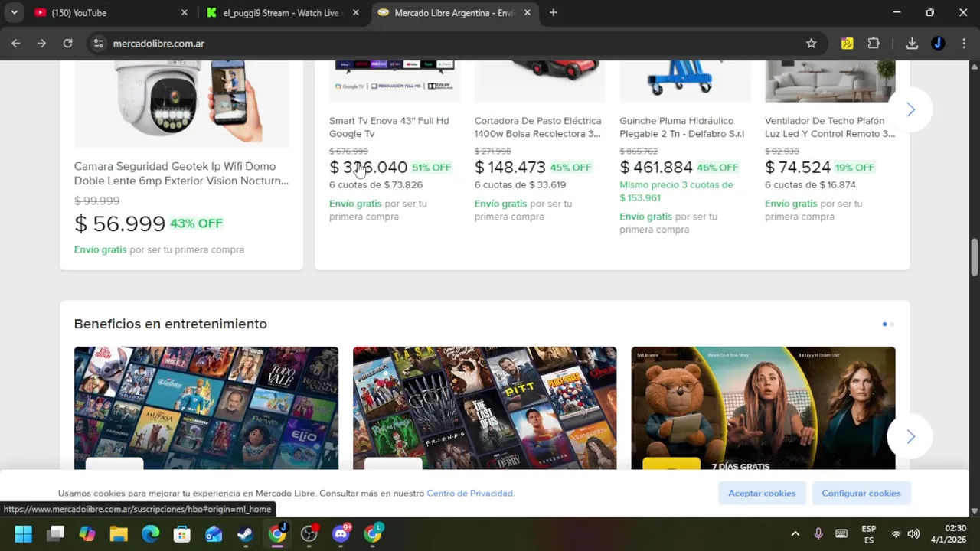Click the blue hydraulic crane thumbnail
The height and width of the screenshot is (551, 980).
tap(684, 81)
